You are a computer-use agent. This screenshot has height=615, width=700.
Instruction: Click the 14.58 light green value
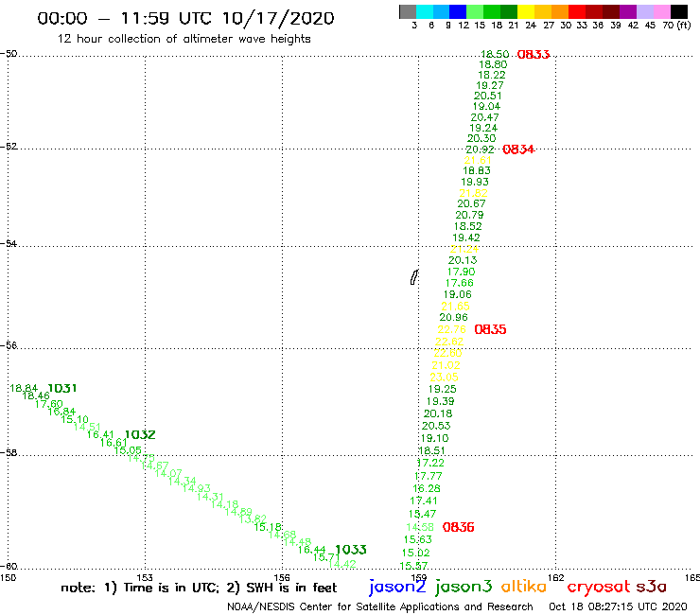click(420, 527)
